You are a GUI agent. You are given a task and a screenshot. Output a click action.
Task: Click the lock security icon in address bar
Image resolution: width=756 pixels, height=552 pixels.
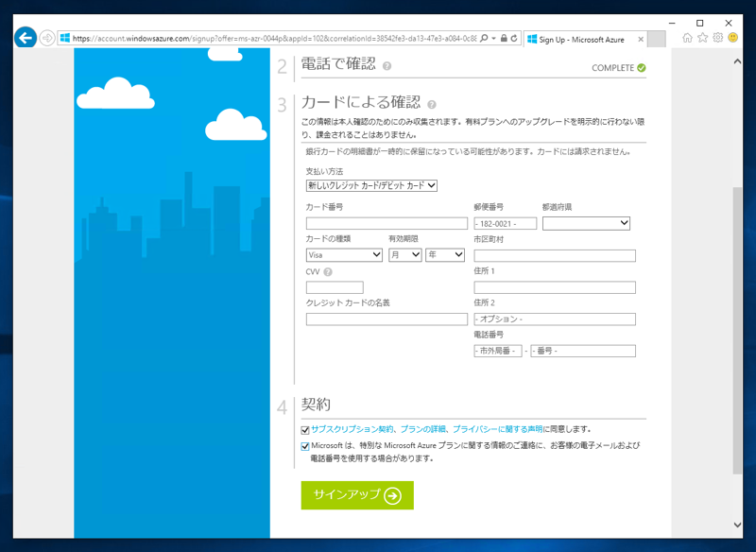click(504, 38)
